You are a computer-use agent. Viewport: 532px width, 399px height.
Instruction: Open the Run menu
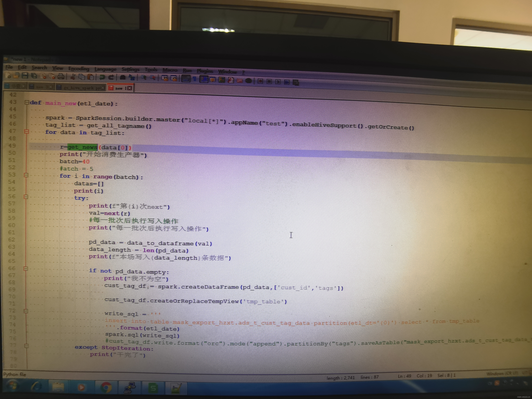[x=187, y=70]
